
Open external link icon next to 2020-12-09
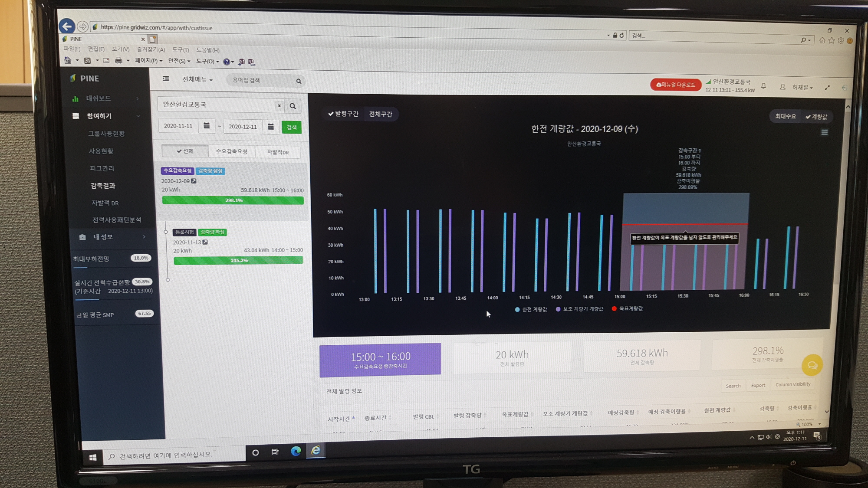point(194,181)
